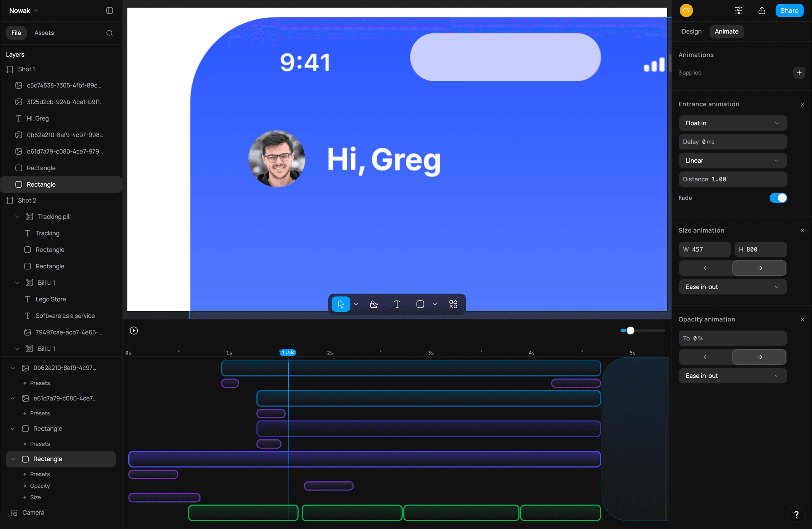812x529 pixels.
Task: Switch to the Animate tab
Action: tap(726, 31)
